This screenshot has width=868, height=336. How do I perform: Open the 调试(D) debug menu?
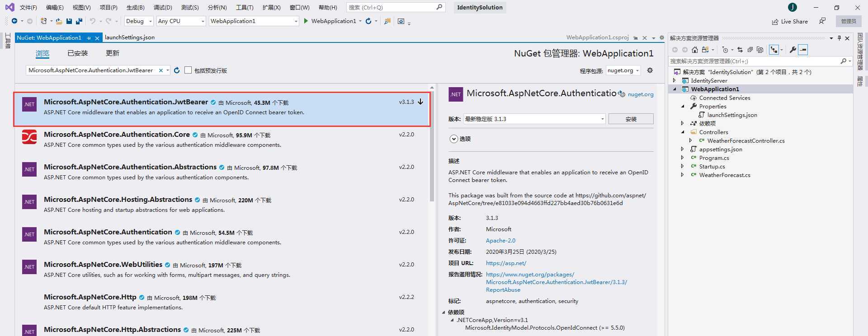[163, 7]
